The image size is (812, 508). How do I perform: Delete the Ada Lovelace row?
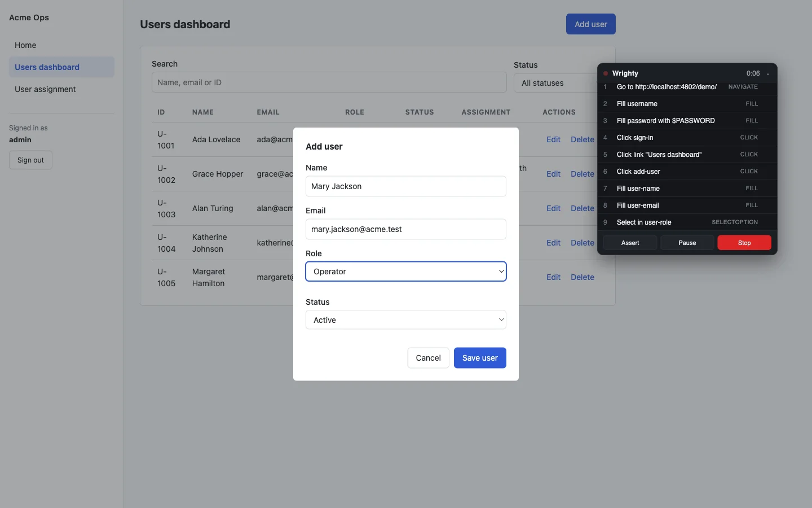click(x=582, y=139)
